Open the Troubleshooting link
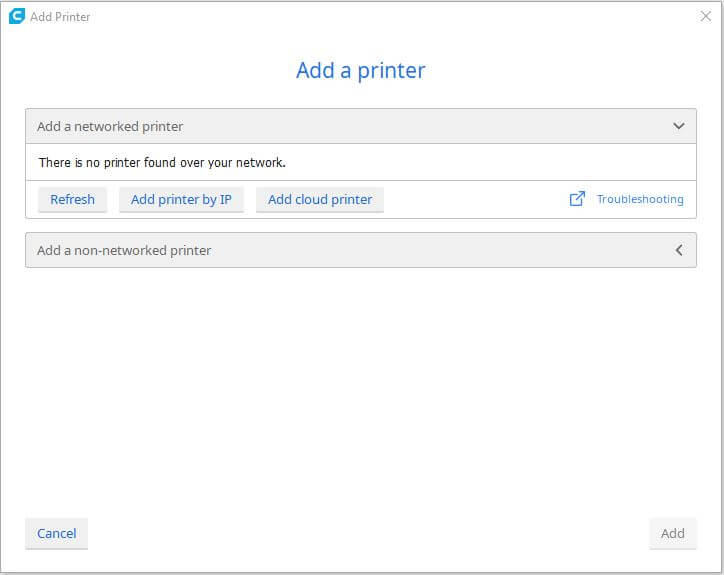Viewport: 724px width, 575px height. (x=640, y=199)
